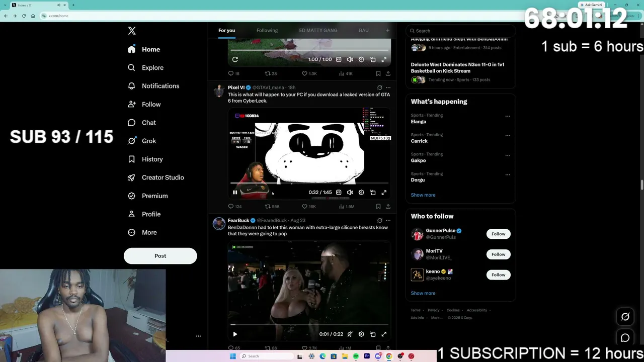644x362 pixels.
Task: Share Pixel VI's post
Action: [x=388, y=206]
